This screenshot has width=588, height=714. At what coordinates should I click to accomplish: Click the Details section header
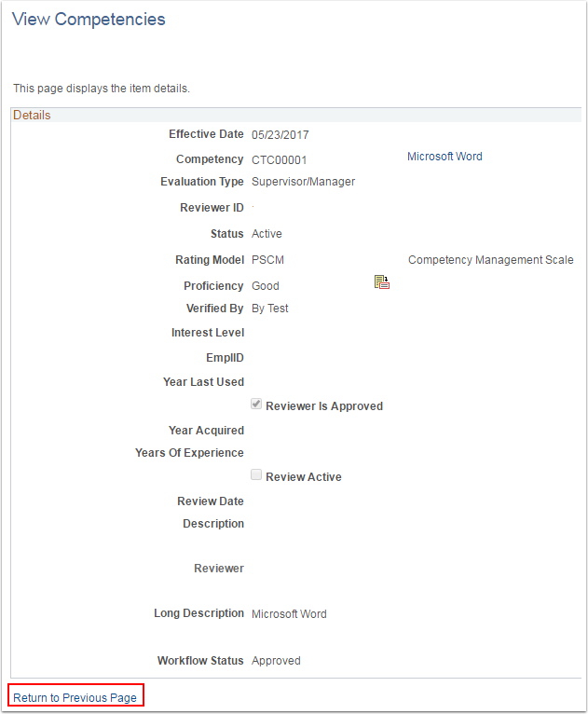tap(32, 115)
